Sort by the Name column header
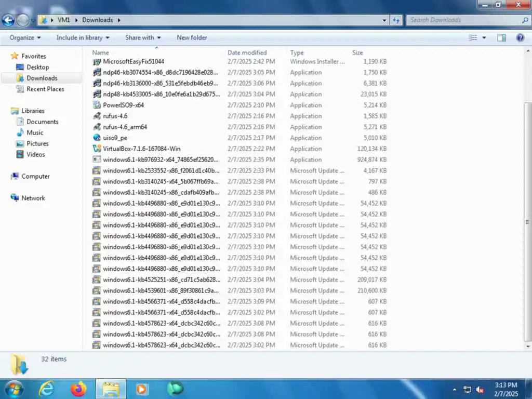Image resolution: width=532 pixels, height=399 pixels. [100, 52]
